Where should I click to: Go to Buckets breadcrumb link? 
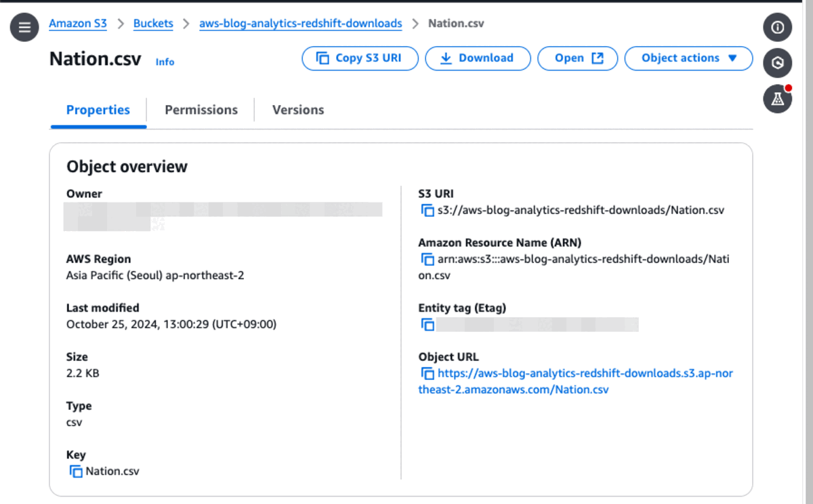click(x=153, y=23)
